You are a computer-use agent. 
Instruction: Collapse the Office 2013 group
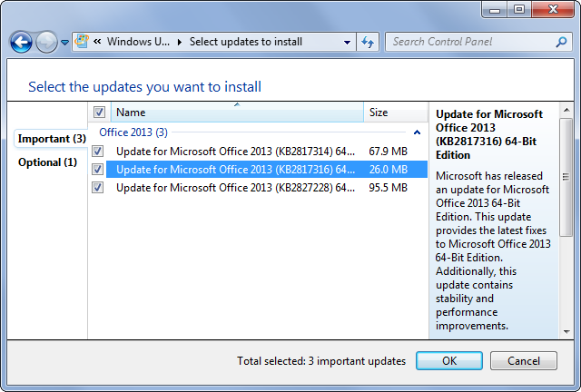pos(417,132)
